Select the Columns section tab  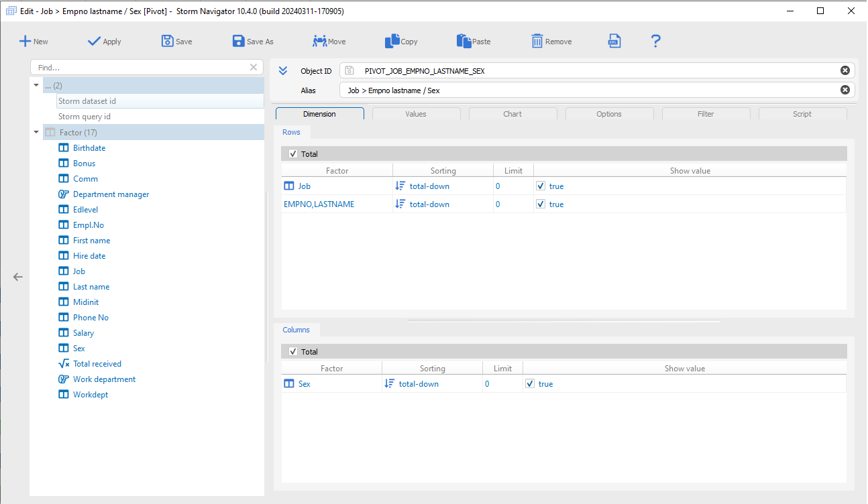click(x=296, y=330)
